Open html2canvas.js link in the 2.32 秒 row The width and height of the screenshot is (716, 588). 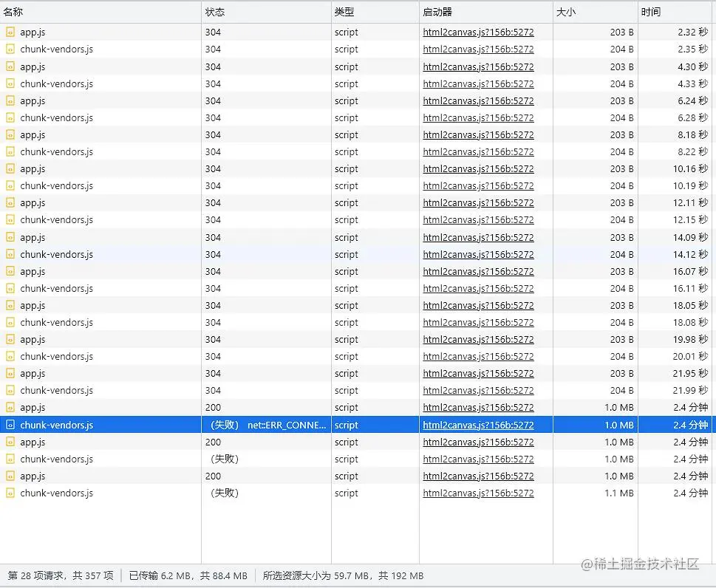click(x=478, y=32)
